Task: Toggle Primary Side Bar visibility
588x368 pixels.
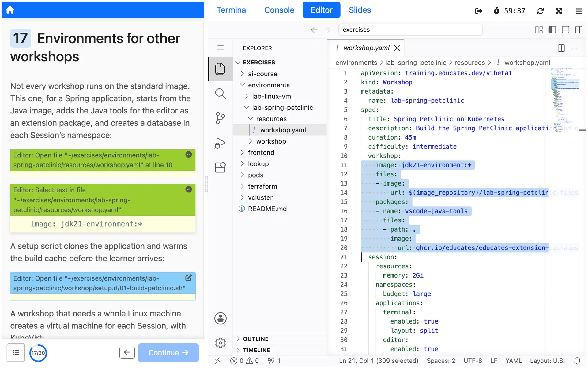Action: pyautogui.click(x=552, y=30)
